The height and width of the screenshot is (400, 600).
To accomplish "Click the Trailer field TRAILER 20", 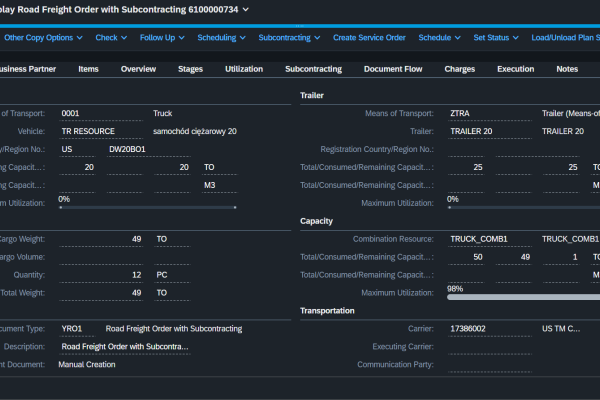I will (x=490, y=131).
